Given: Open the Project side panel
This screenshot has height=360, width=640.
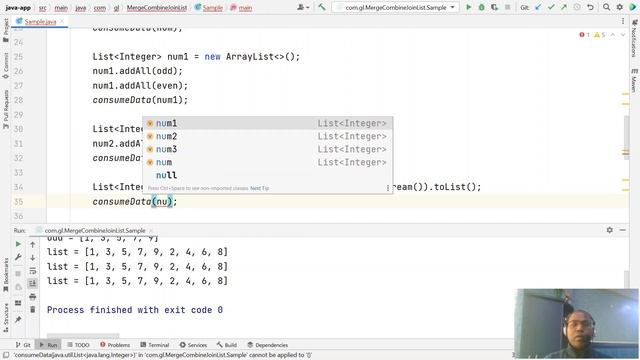Looking at the screenshot, I should coord(5,30).
